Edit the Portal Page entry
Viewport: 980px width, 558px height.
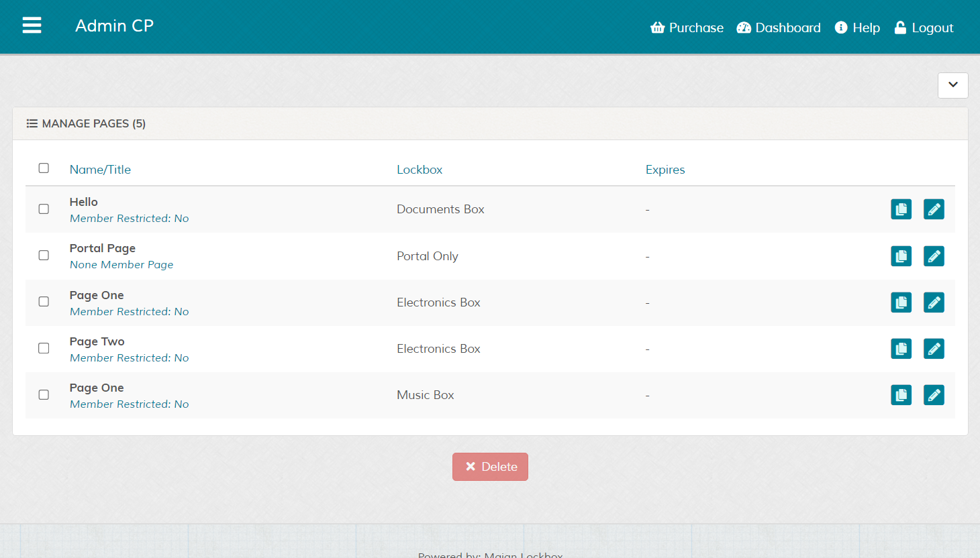(x=934, y=256)
